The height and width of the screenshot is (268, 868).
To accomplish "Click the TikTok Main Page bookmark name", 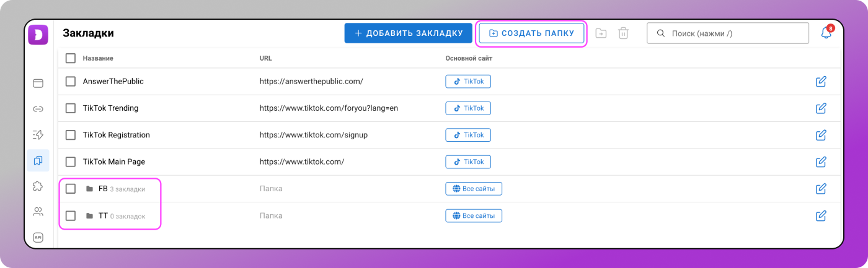I will 114,162.
